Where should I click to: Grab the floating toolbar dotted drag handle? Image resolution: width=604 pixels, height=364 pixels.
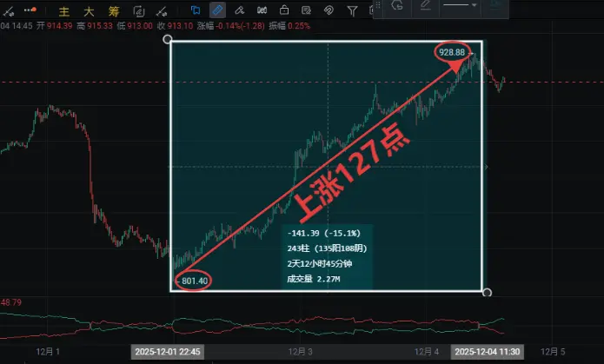click(x=378, y=5)
